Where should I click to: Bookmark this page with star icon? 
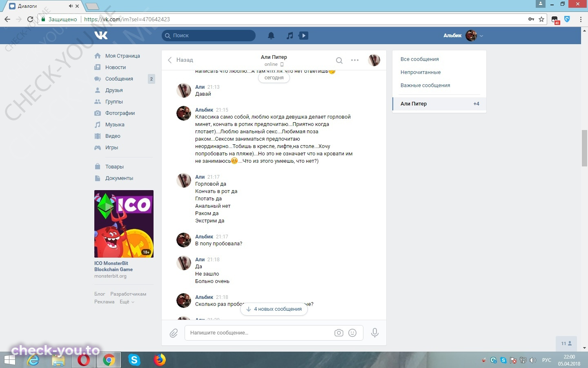pos(541,19)
